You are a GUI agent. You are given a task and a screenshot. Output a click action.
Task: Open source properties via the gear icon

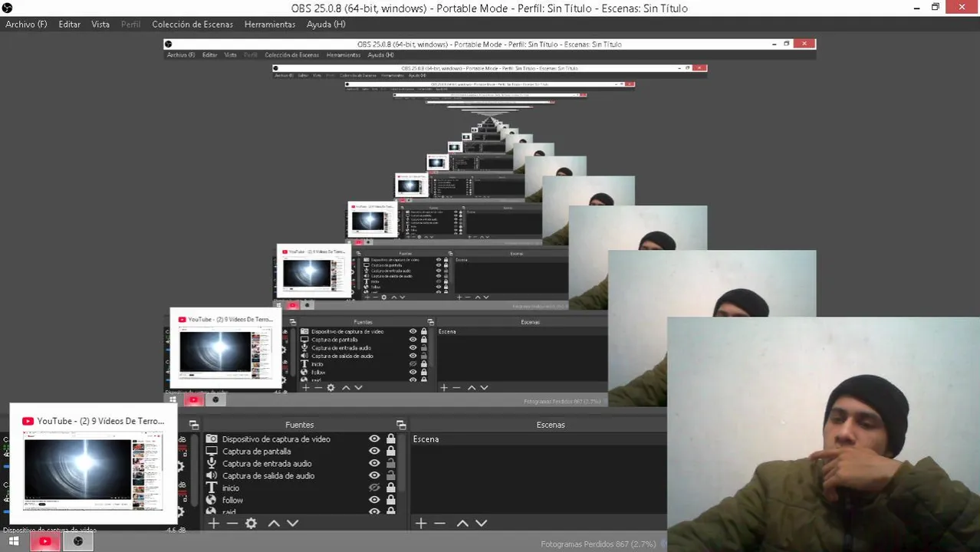251,524
